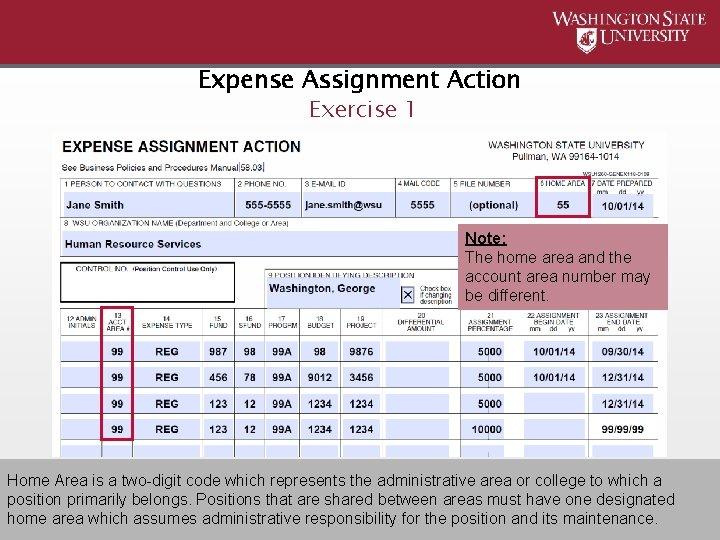This screenshot has height=540, width=720.
Task: Select the home area field showing 55
Action: pos(563,205)
